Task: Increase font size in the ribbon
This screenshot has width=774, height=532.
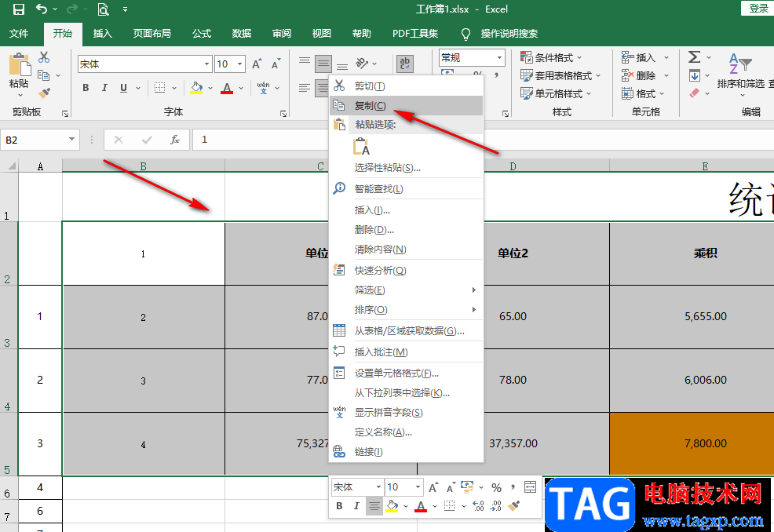Action: click(257, 64)
